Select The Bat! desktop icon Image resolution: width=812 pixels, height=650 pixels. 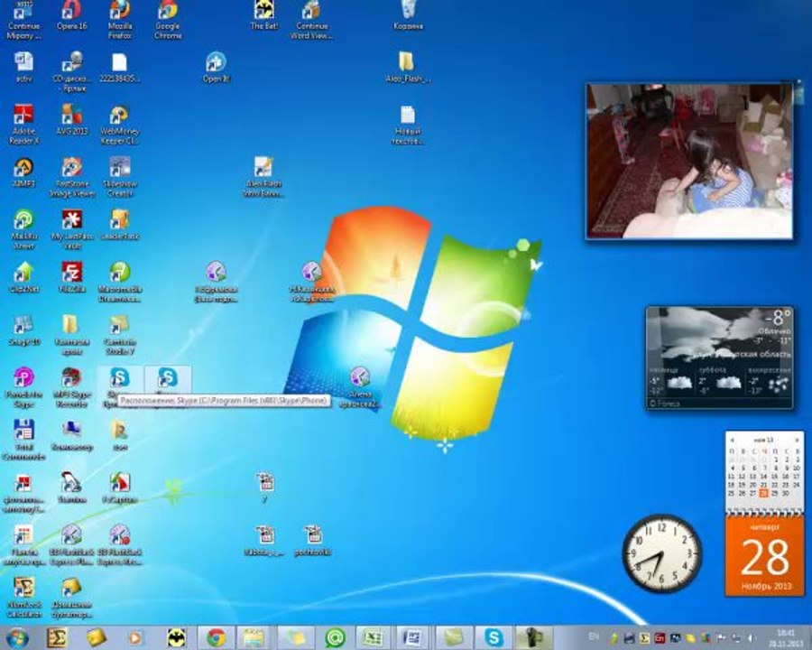pyautogui.click(x=264, y=15)
